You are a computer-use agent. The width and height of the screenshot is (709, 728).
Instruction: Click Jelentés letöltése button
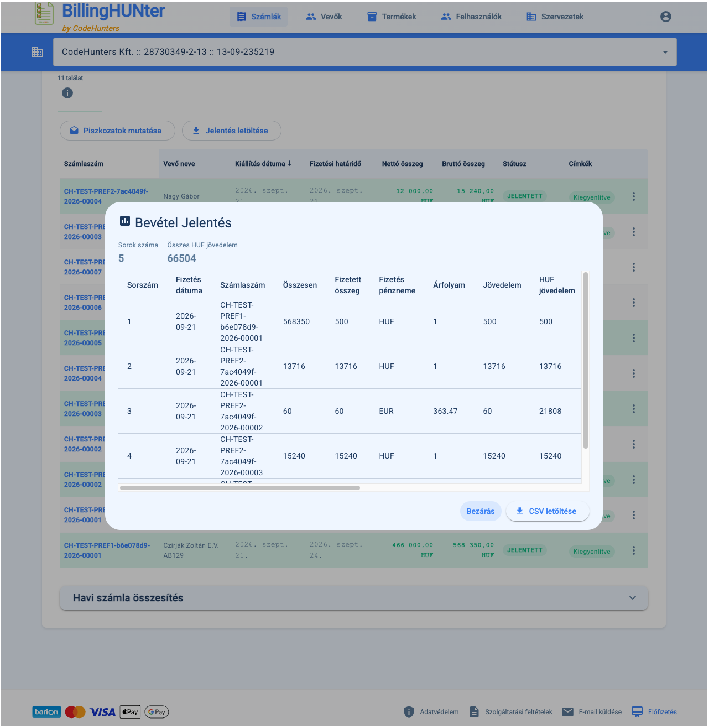[x=232, y=131]
